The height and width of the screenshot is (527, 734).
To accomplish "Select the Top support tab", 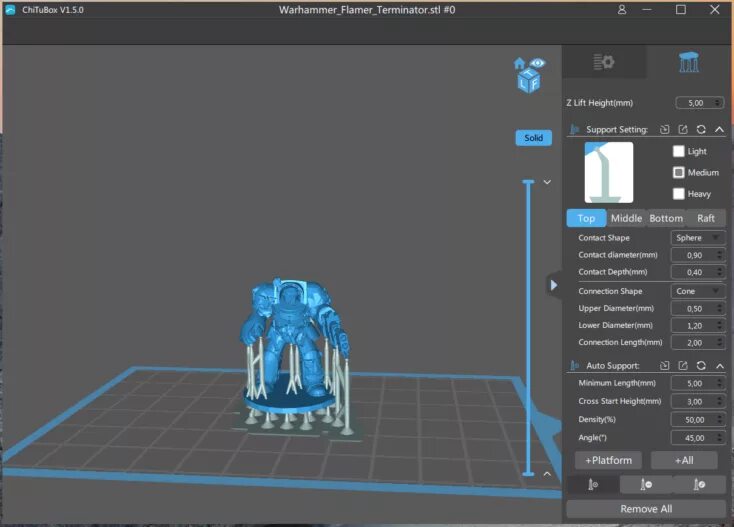I will (x=586, y=218).
